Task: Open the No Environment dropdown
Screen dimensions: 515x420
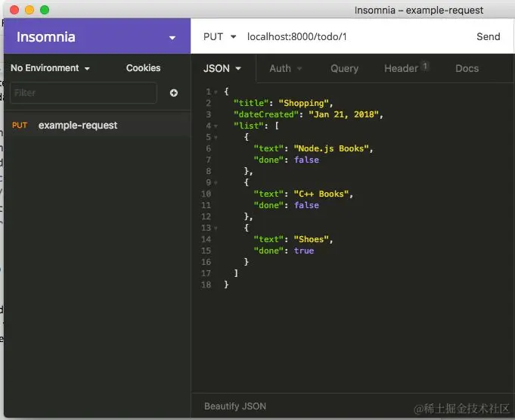Action: point(50,68)
